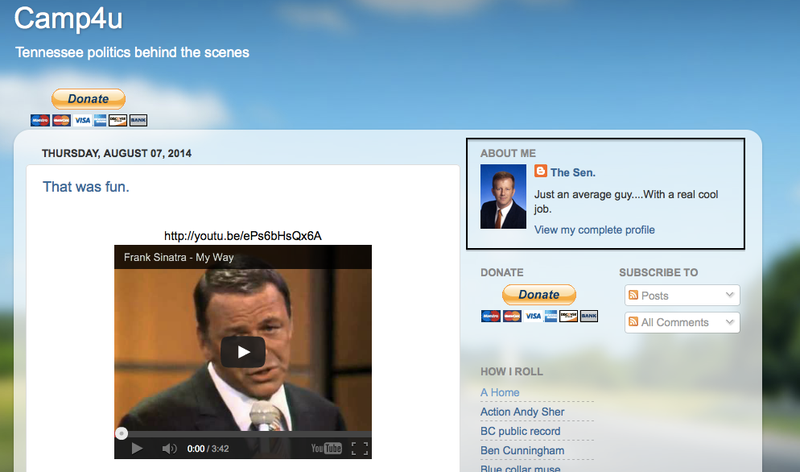Image resolution: width=800 pixels, height=472 pixels.
Task: Click the video progress scrubber handle
Action: pyautogui.click(x=121, y=434)
